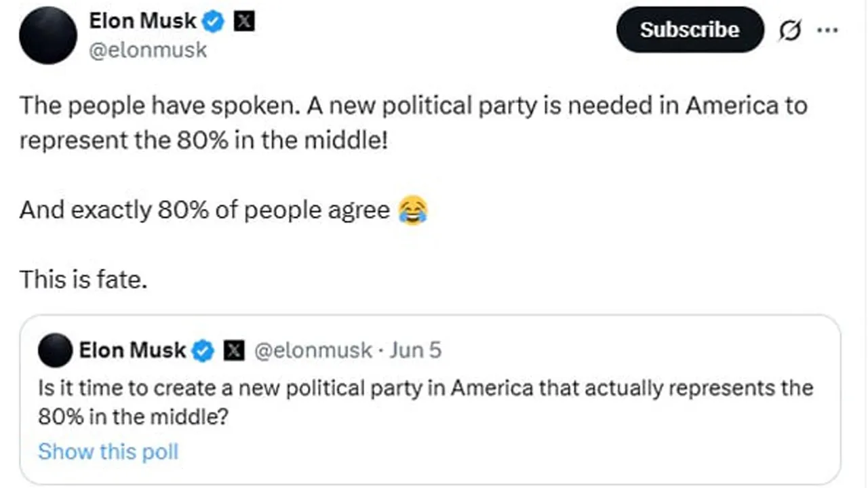Screen dimensions: 868x488
Task: Click the Subscribe button
Action: [x=689, y=30]
